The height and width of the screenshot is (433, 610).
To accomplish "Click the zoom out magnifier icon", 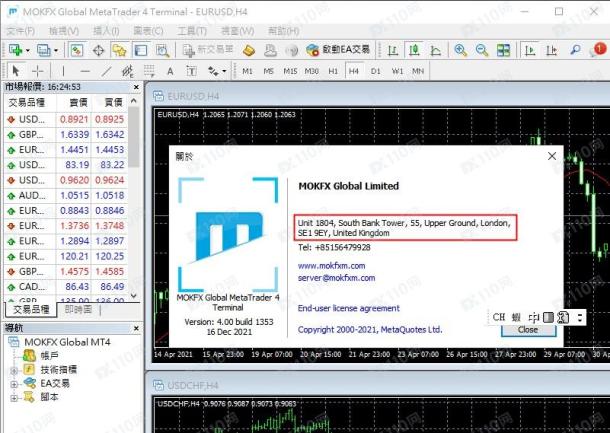I will [x=481, y=50].
